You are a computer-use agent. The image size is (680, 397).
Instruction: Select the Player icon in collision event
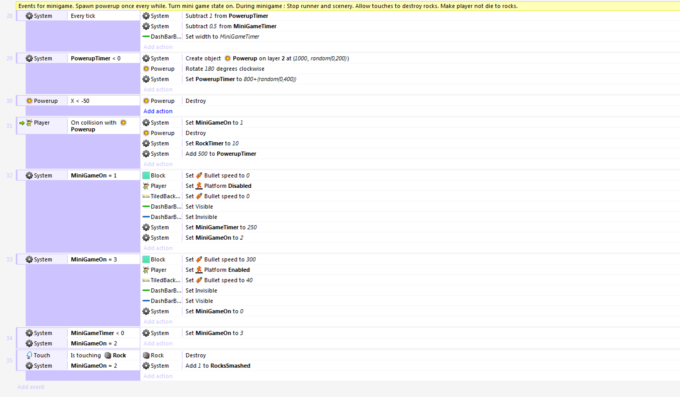click(x=29, y=123)
